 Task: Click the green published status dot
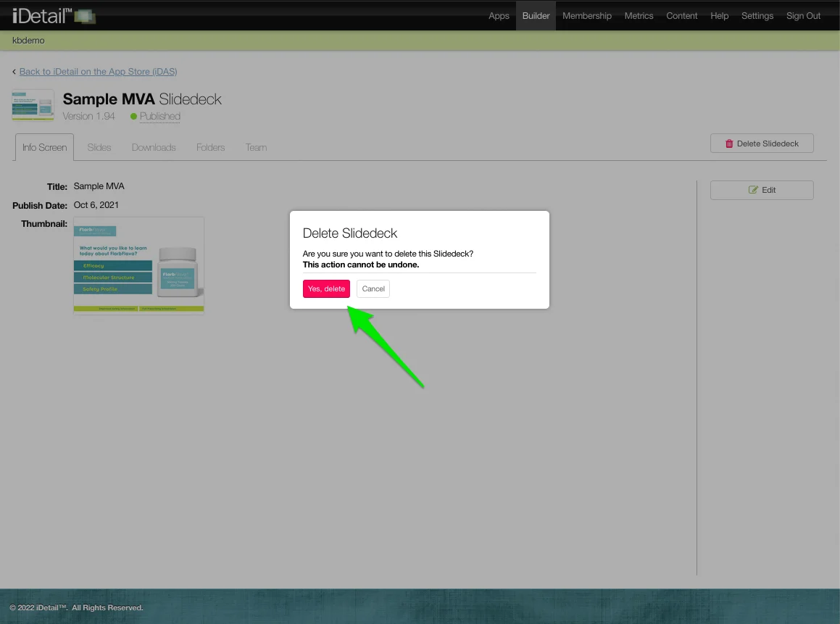point(133,116)
